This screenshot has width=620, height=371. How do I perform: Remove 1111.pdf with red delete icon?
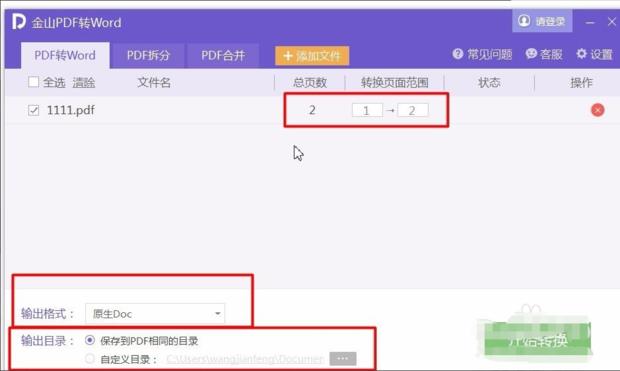(x=597, y=110)
